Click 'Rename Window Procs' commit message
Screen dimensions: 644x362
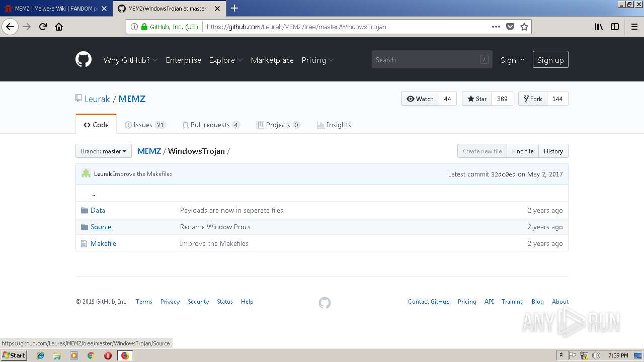[x=215, y=227]
